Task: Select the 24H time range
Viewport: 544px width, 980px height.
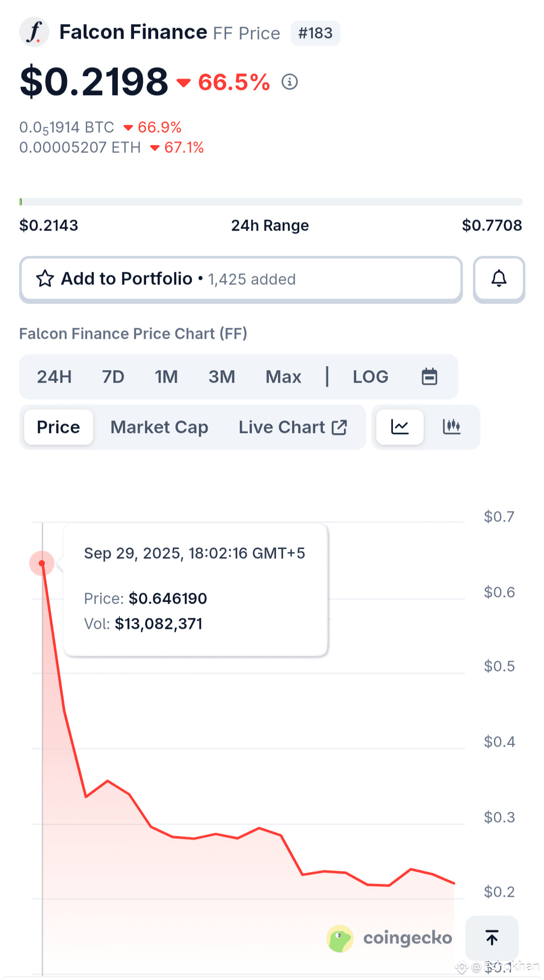Action: pyautogui.click(x=54, y=377)
